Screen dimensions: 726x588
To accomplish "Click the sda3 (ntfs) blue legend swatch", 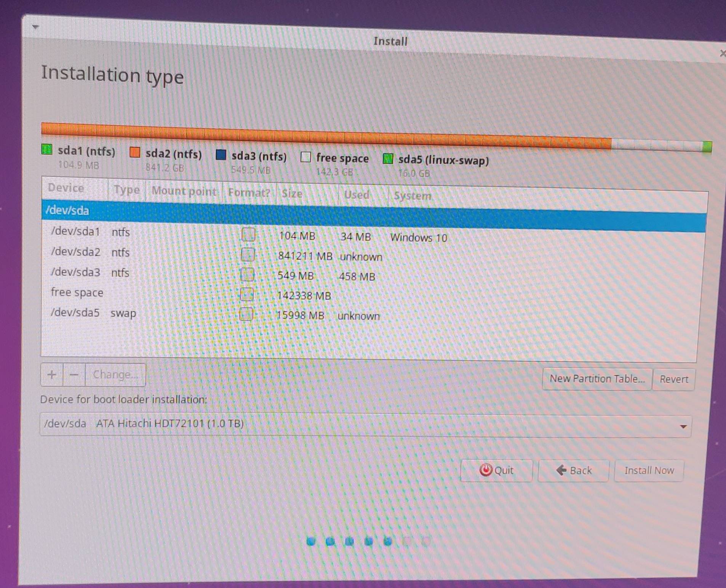I will coord(221,155).
